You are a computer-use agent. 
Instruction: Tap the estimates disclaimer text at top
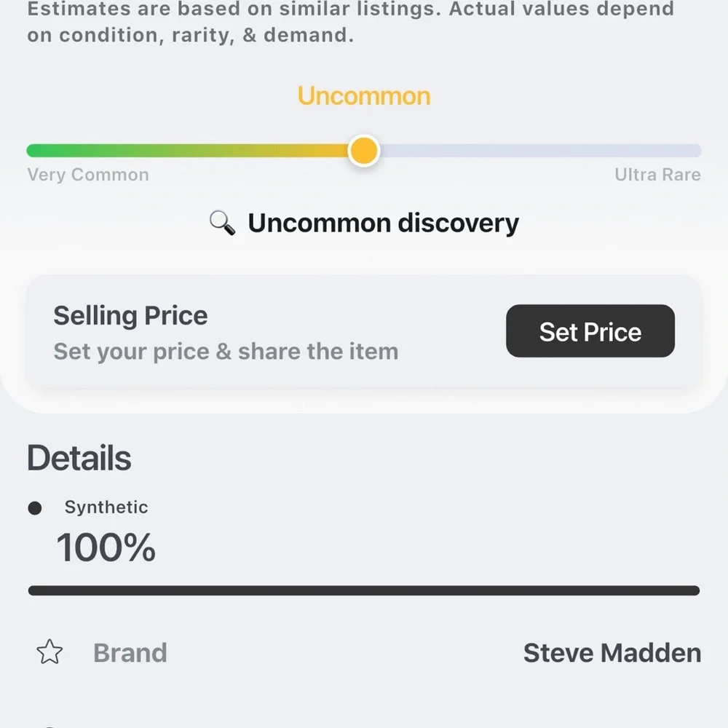pos(351,22)
